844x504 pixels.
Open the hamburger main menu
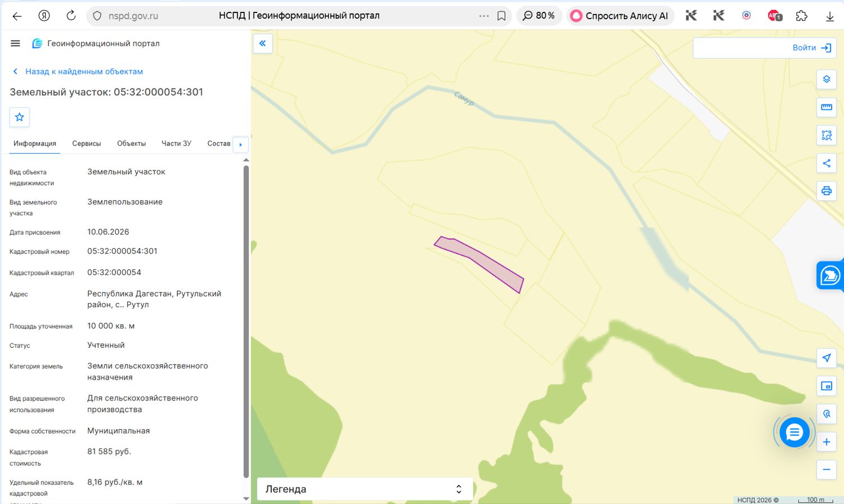(15, 43)
